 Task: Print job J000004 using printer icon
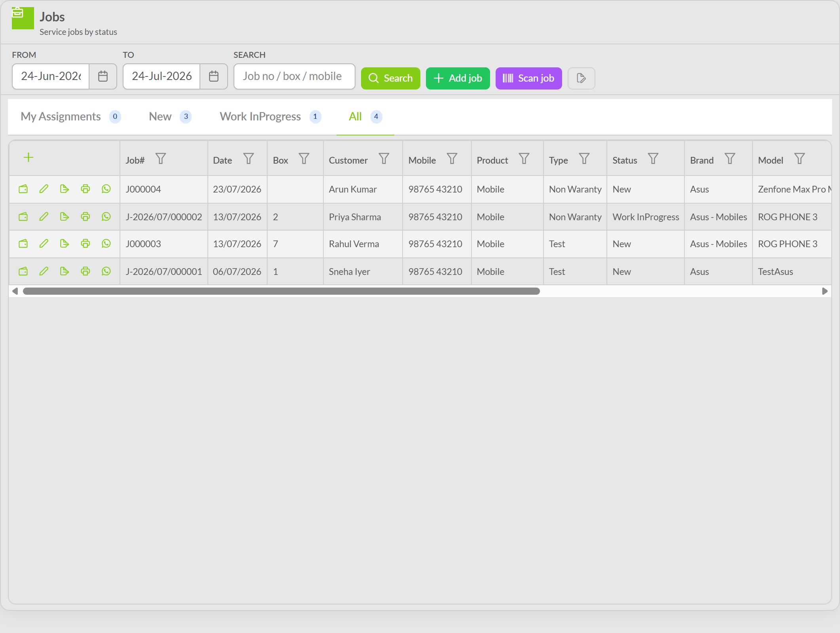[x=86, y=189]
